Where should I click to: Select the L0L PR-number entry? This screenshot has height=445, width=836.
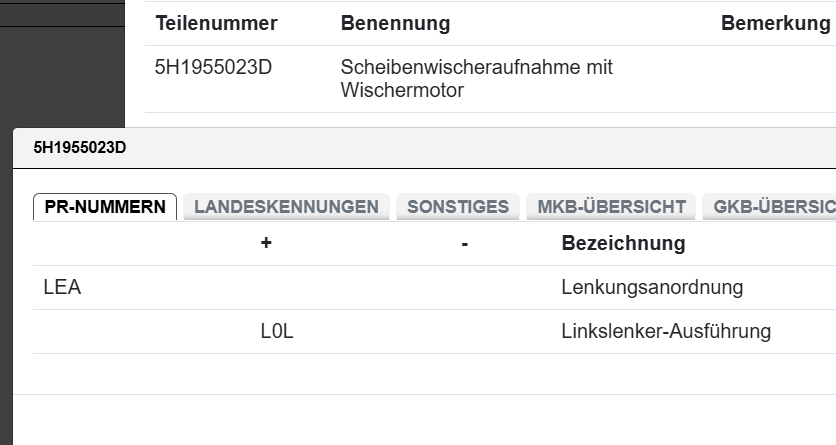277,332
